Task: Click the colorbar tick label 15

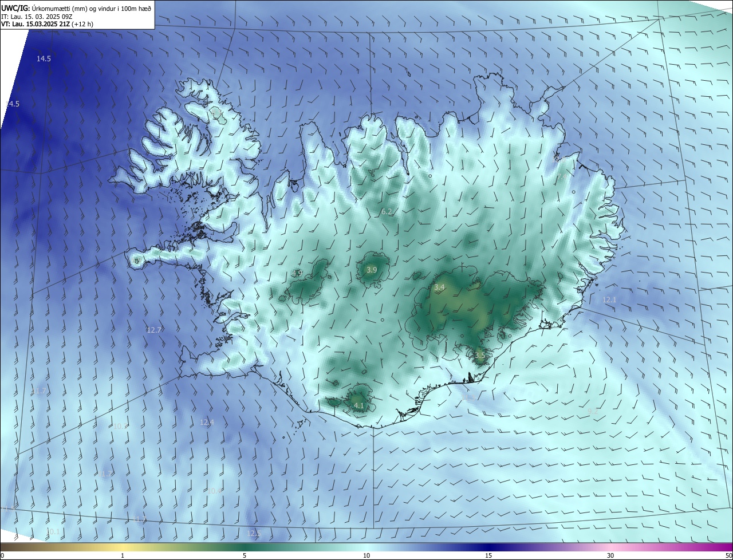Action: 488,555
